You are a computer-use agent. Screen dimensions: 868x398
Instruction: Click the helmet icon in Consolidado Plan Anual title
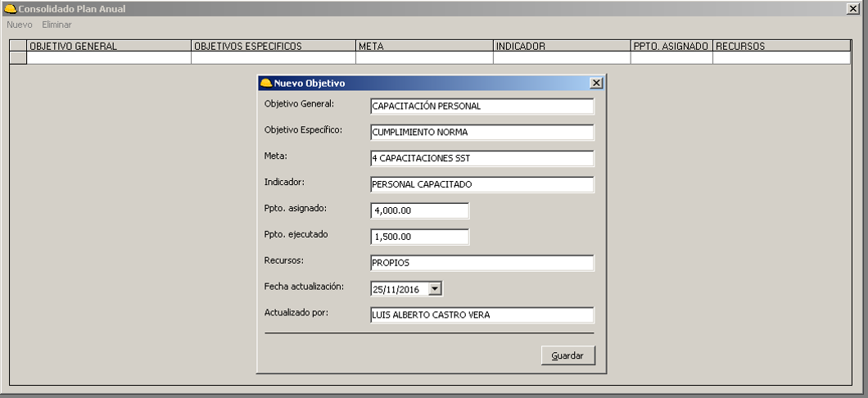[10, 8]
